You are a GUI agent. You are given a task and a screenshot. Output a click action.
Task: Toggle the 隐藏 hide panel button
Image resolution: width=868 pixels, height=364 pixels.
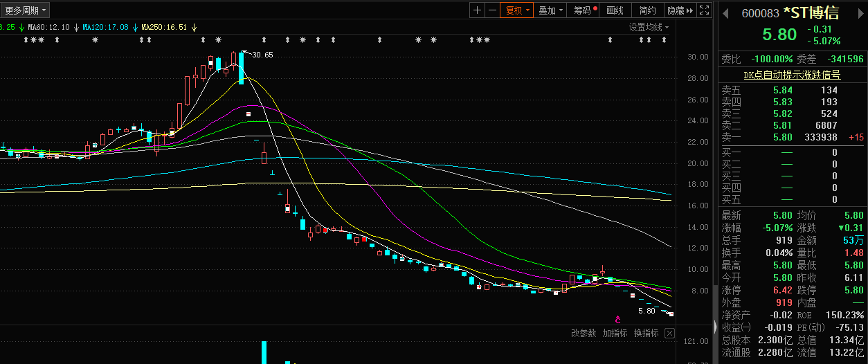pos(678,10)
